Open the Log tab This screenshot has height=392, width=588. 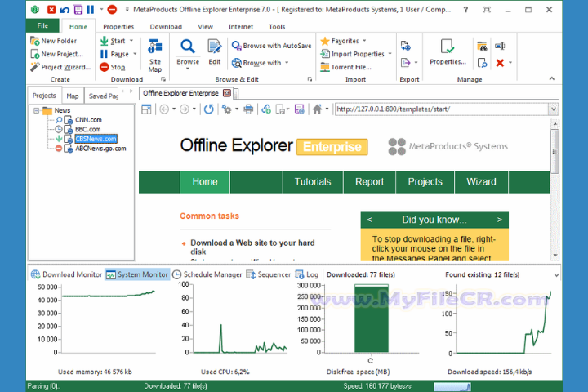click(x=307, y=274)
